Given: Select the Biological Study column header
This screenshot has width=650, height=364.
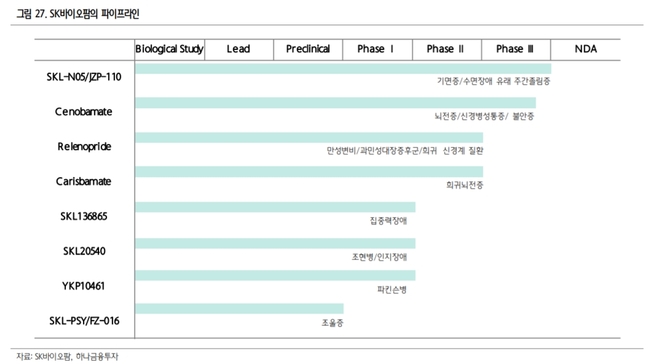Looking at the screenshot, I should (169, 49).
